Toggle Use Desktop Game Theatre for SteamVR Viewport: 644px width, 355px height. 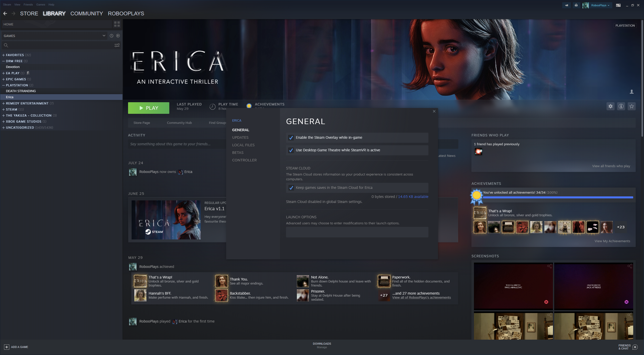[291, 150]
